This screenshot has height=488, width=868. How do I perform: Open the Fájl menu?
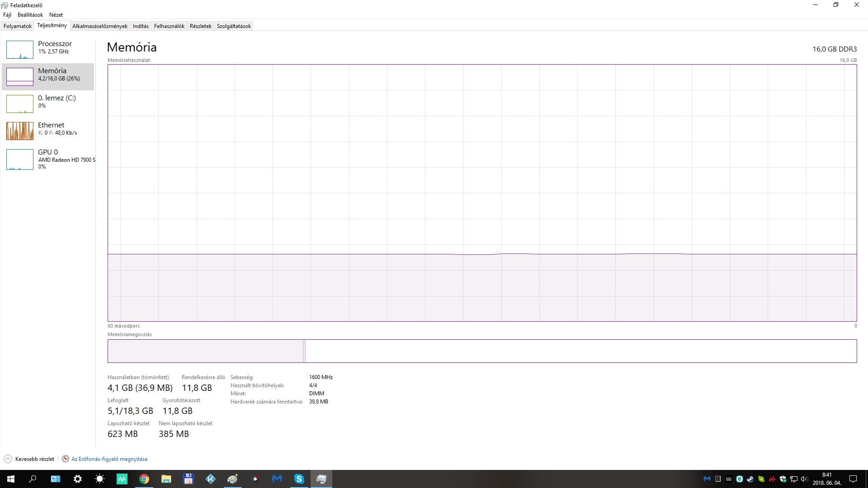pos(7,15)
